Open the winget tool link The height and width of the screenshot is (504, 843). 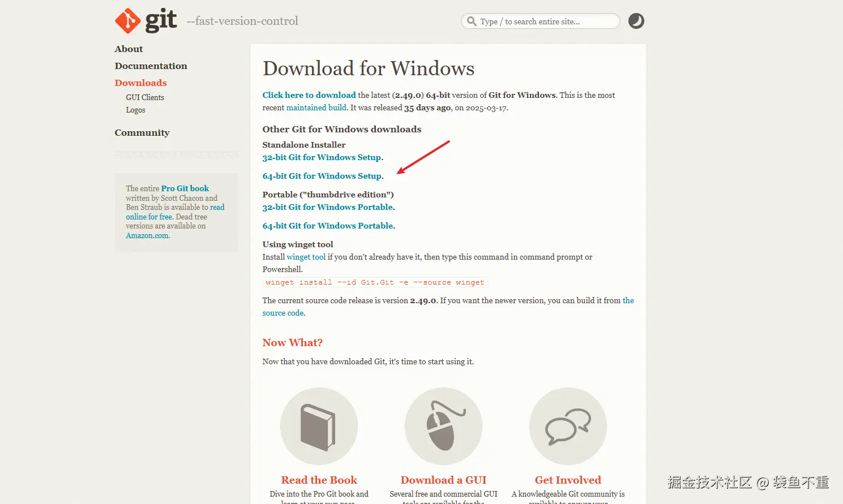(306, 257)
